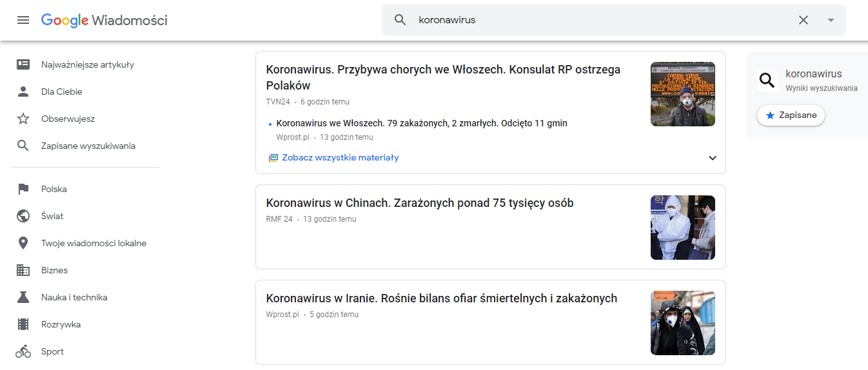The width and height of the screenshot is (868, 370).
Task: Open advanced search options dropdown arrow
Action: click(x=831, y=20)
